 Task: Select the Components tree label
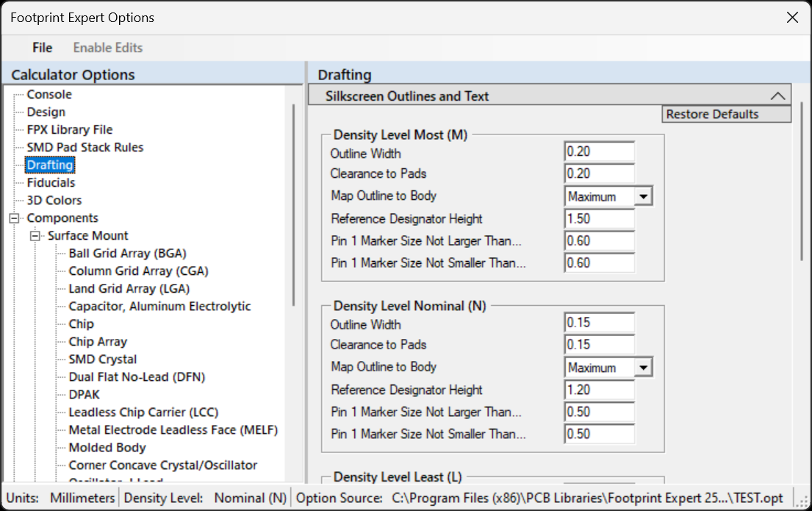pos(62,218)
